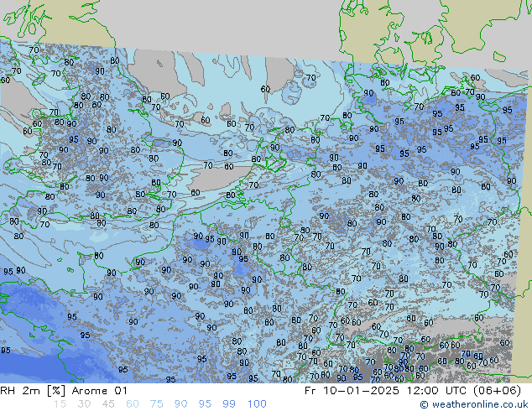Click the 'Fr 10-01-2025 12:00 UTC (06+06)' timestamp
Screen dimensions: 532x411
[x=413, y=391]
